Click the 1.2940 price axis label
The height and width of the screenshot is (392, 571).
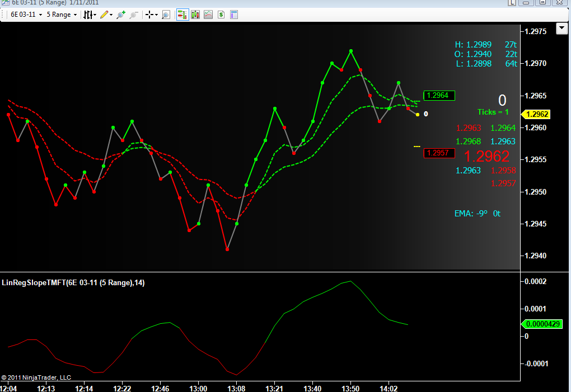(535, 256)
